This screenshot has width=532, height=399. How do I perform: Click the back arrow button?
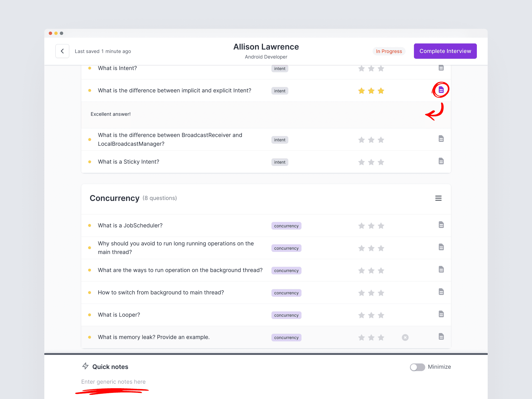(62, 51)
